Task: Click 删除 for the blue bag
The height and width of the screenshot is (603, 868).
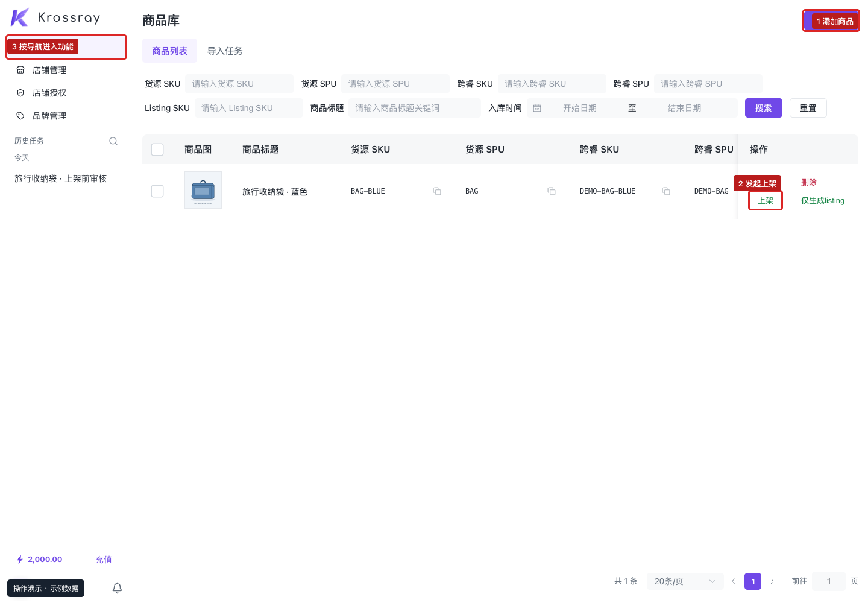Action: click(x=809, y=183)
